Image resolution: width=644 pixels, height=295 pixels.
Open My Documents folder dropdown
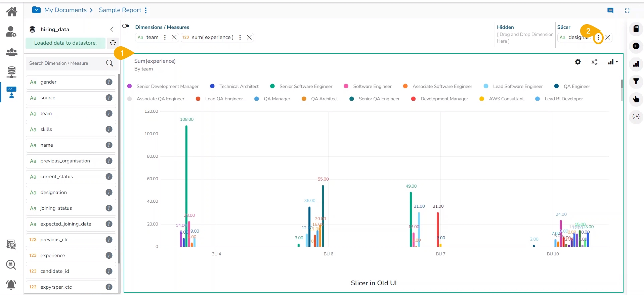point(36,10)
